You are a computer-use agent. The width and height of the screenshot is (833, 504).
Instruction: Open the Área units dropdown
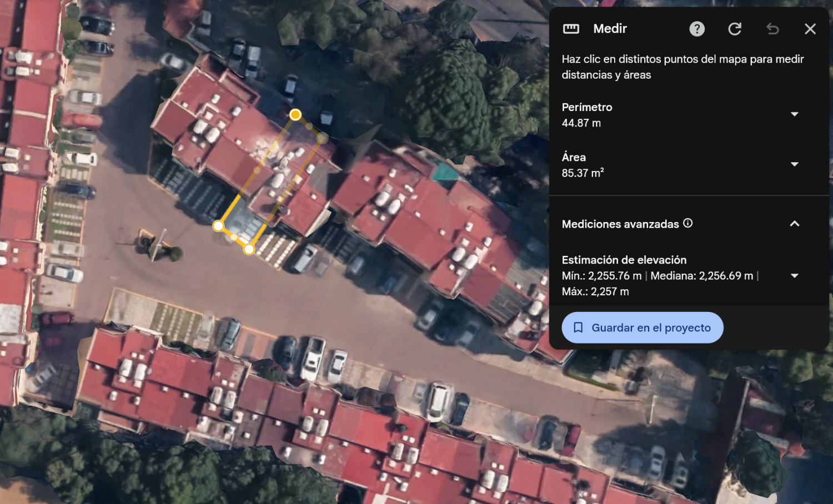click(795, 164)
